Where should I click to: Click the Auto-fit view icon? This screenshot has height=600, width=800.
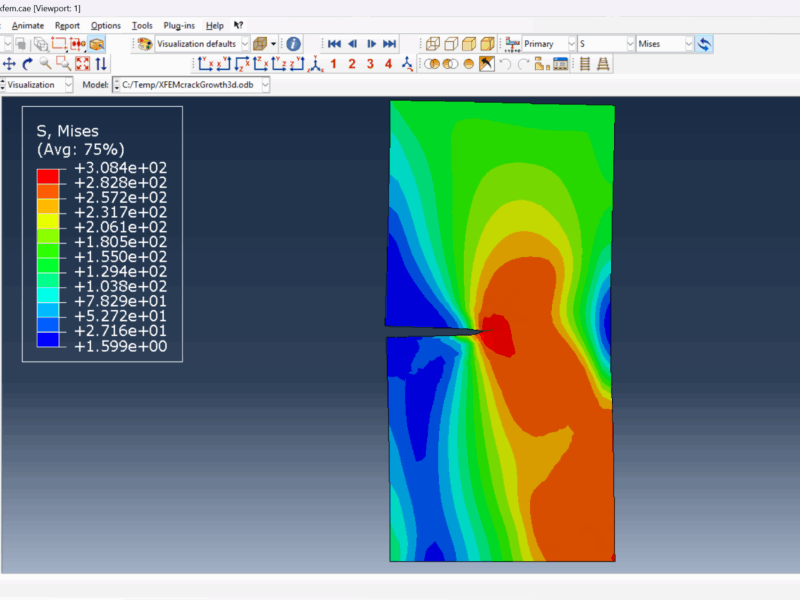pyautogui.click(x=82, y=64)
